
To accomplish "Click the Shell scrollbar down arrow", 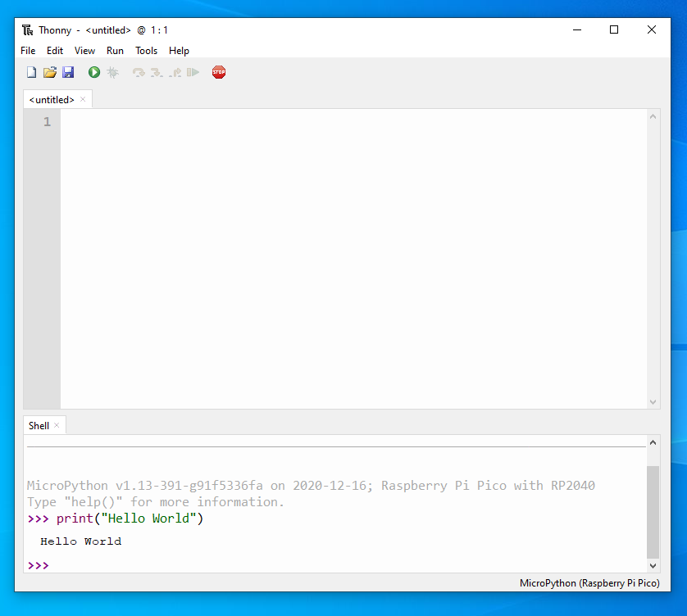I will (653, 566).
